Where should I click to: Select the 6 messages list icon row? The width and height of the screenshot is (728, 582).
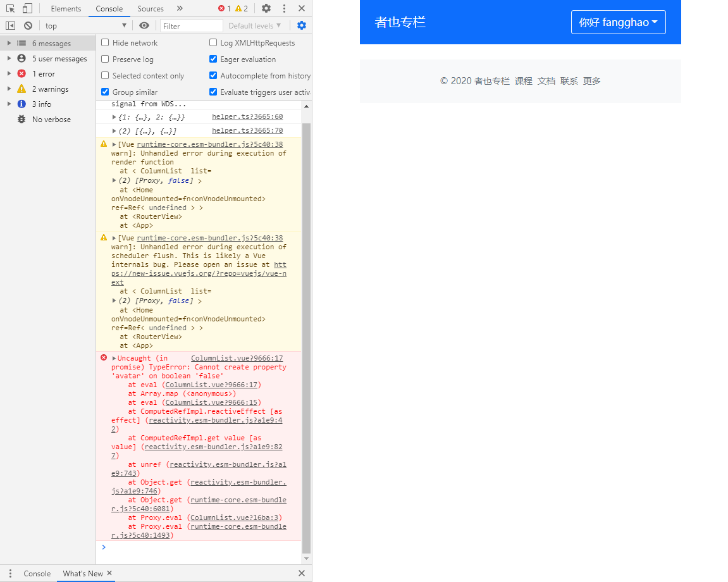click(x=48, y=43)
